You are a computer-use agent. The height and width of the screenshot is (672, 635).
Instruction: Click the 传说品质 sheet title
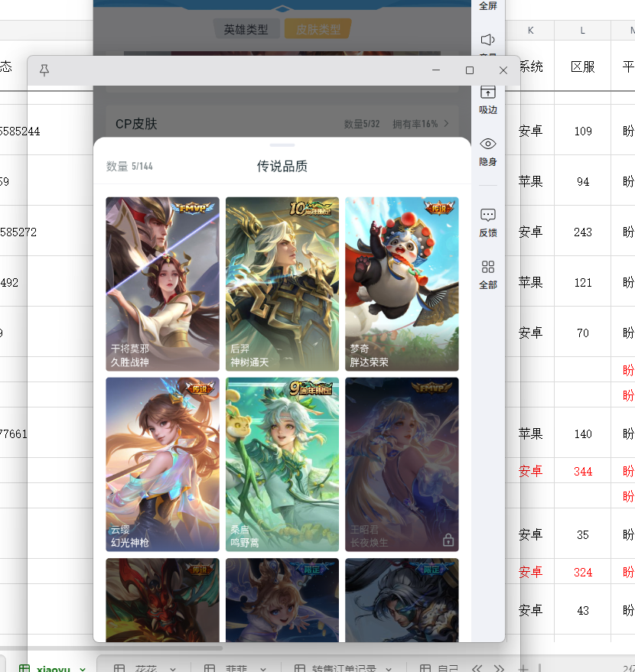[x=282, y=167]
